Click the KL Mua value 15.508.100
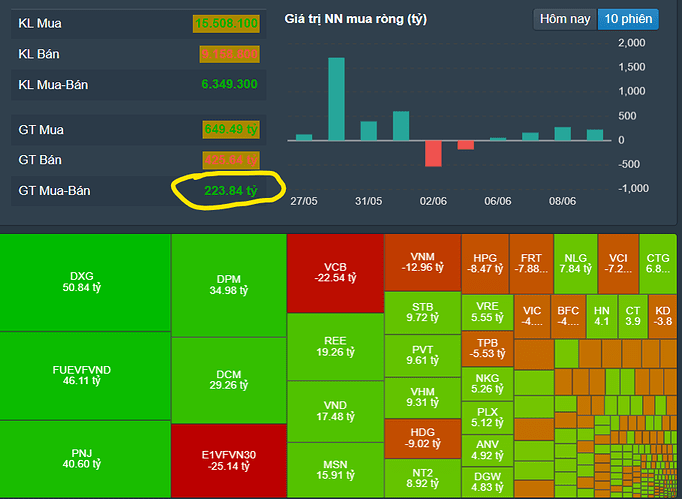The width and height of the screenshot is (682, 499). coord(227,22)
